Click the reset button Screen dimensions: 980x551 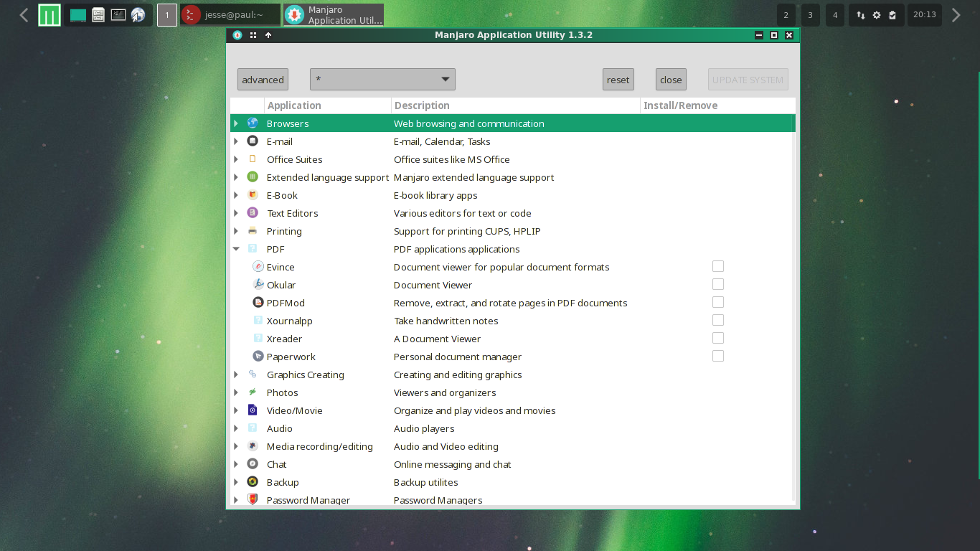(618, 80)
